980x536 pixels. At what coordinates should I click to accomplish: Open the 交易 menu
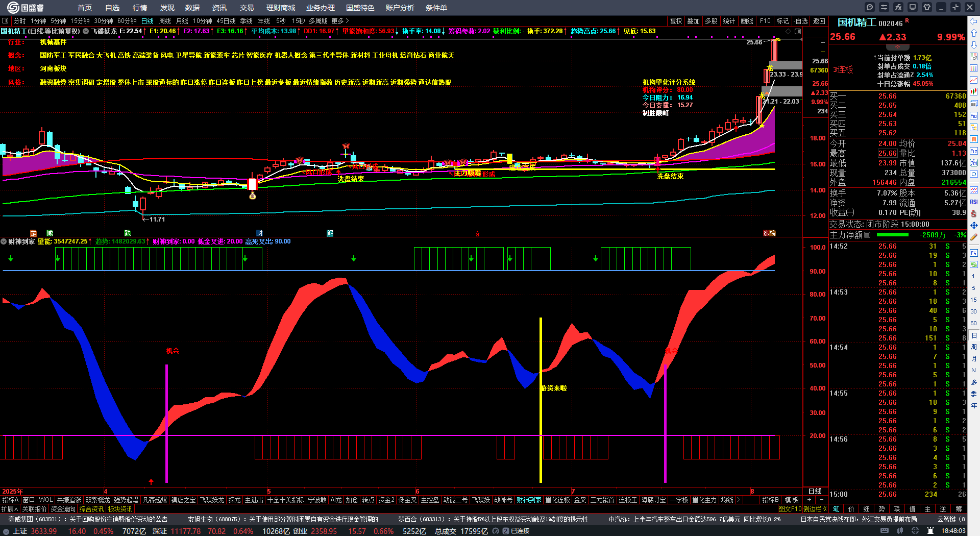click(x=247, y=8)
